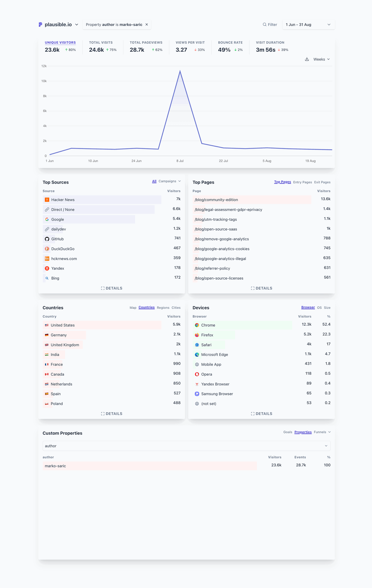372x588 pixels.
Task: Click the Firefox browser icon
Action: coord(197,335)
